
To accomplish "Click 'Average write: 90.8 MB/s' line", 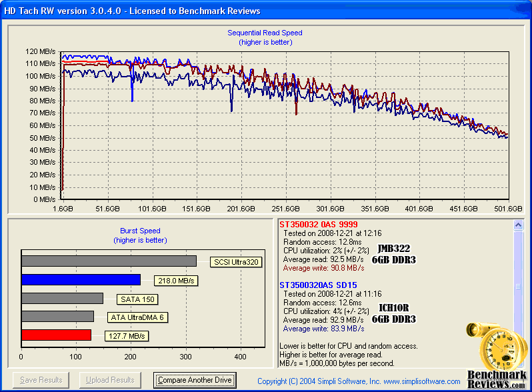I will (x=324, y=268).
